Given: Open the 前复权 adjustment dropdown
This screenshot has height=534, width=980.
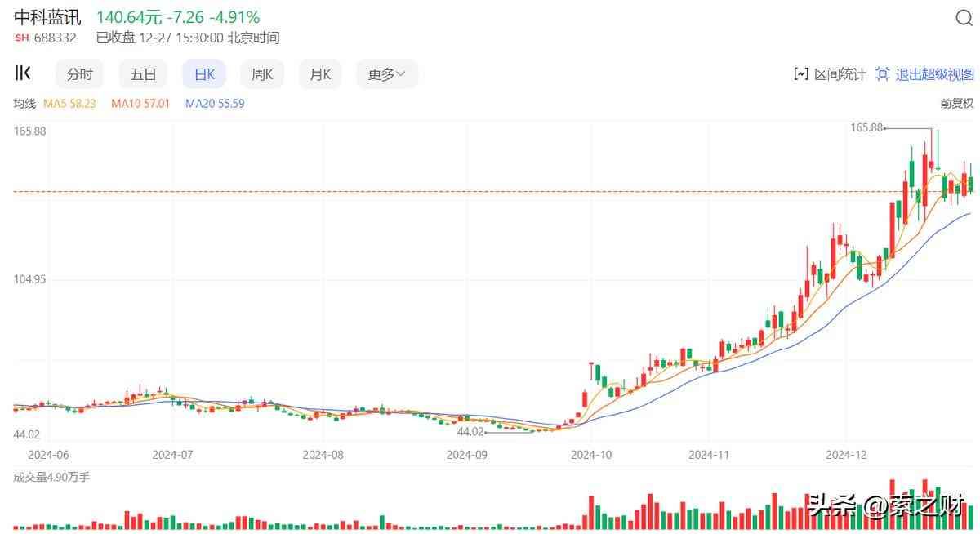Looking at the screenshot, I should click(957, 104).
